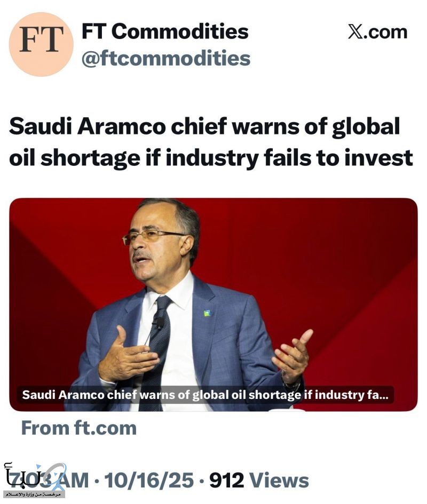Click the caption overlay on the article image
The image size is (427, 504).
(205, 395)
